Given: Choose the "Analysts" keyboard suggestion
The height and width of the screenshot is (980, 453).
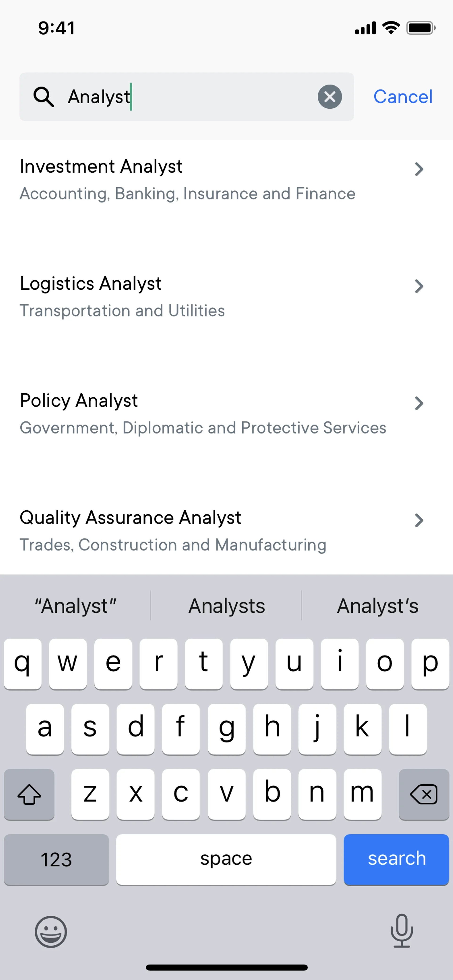Looking at the screenshot, I should click(226, 606).
